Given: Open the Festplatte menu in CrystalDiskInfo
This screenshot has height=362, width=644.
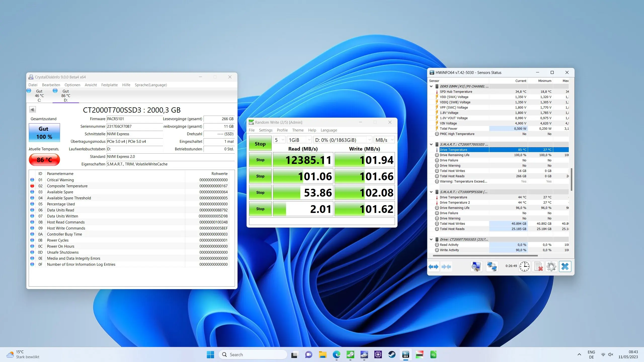Looking at the screenshot, I should tap(109, 85).
